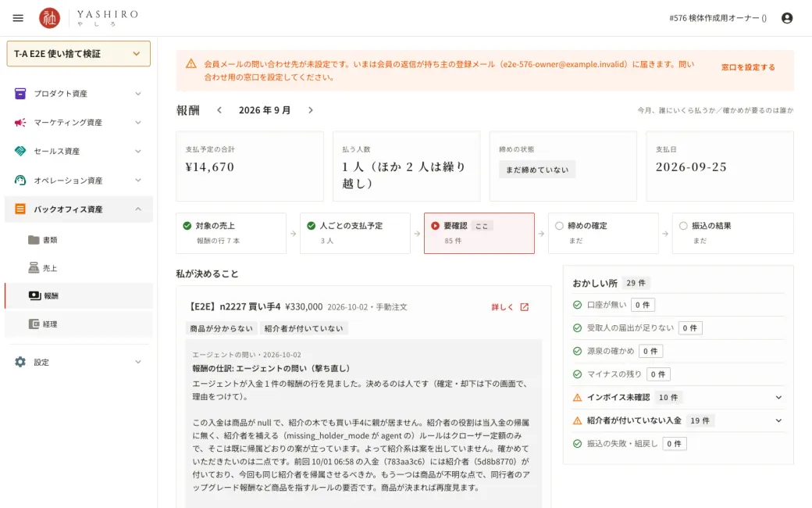Open the 報酬 menu item

click(79, 295)
